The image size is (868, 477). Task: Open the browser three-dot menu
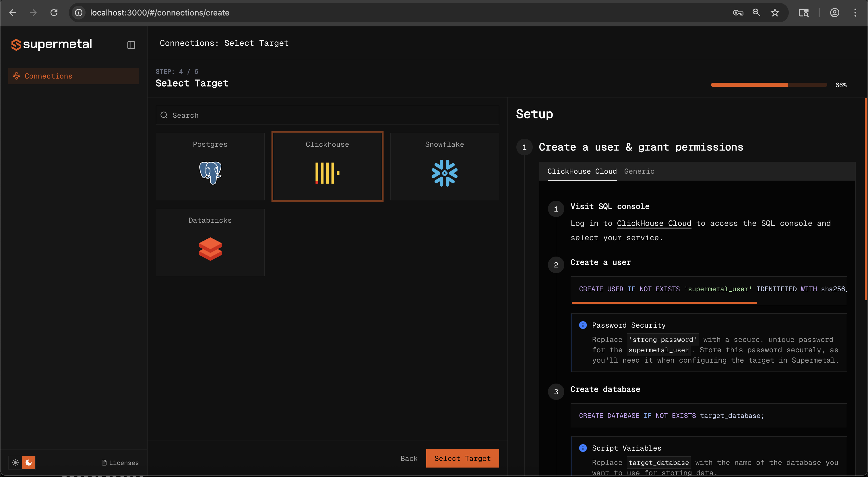(x=856, y=12)
